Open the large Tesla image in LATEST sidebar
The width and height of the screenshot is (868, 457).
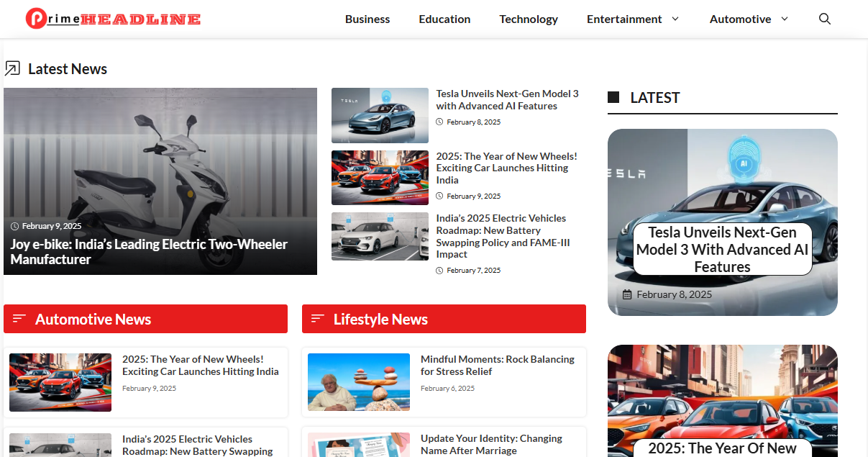click(723, 222)
